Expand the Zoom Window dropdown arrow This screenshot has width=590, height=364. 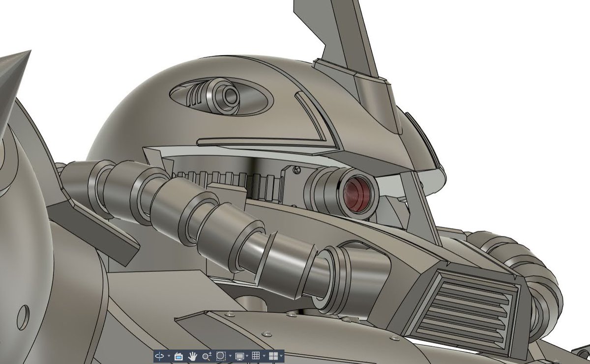230,356
